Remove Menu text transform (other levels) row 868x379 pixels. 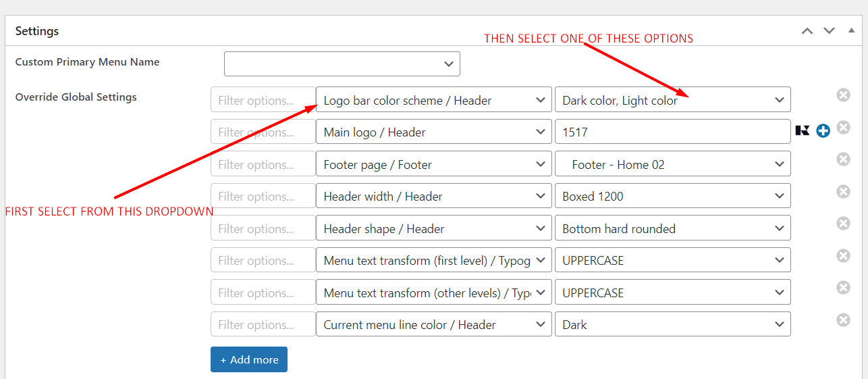843,287
